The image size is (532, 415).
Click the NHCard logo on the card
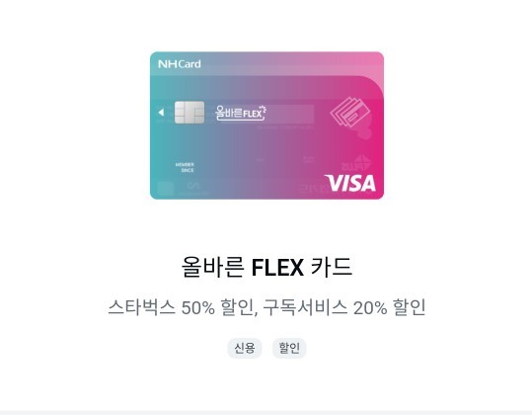(180, 64)
